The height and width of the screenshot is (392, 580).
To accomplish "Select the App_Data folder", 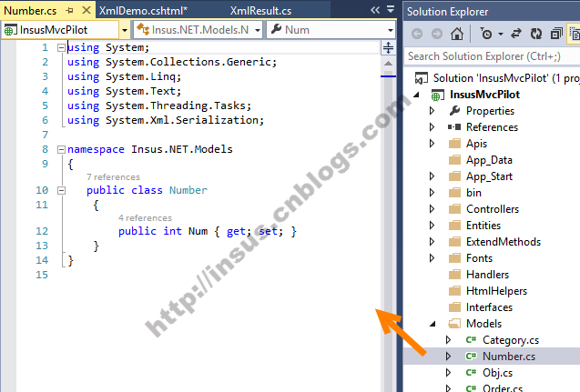I will [x=489, y=160].
